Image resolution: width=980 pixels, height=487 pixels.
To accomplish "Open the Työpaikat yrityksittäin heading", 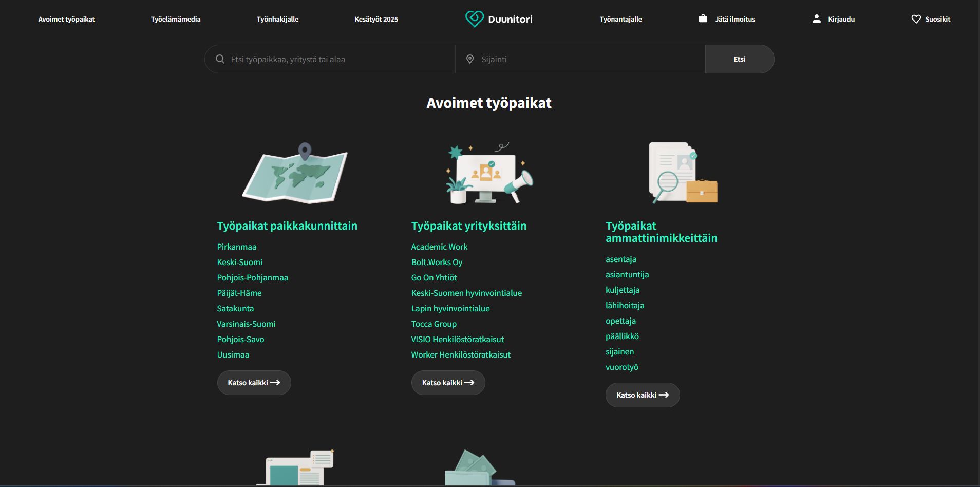I will 468,226.
